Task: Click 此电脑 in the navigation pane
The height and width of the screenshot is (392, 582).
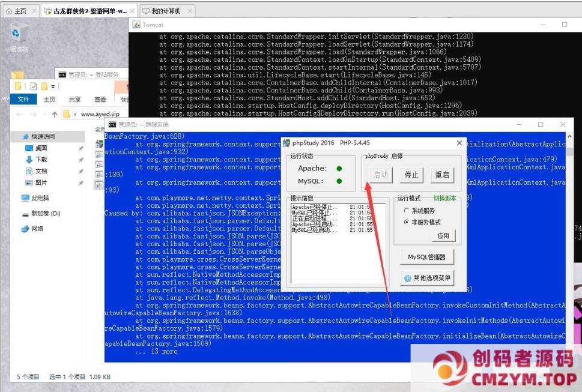Action: (x=40, y=198)
